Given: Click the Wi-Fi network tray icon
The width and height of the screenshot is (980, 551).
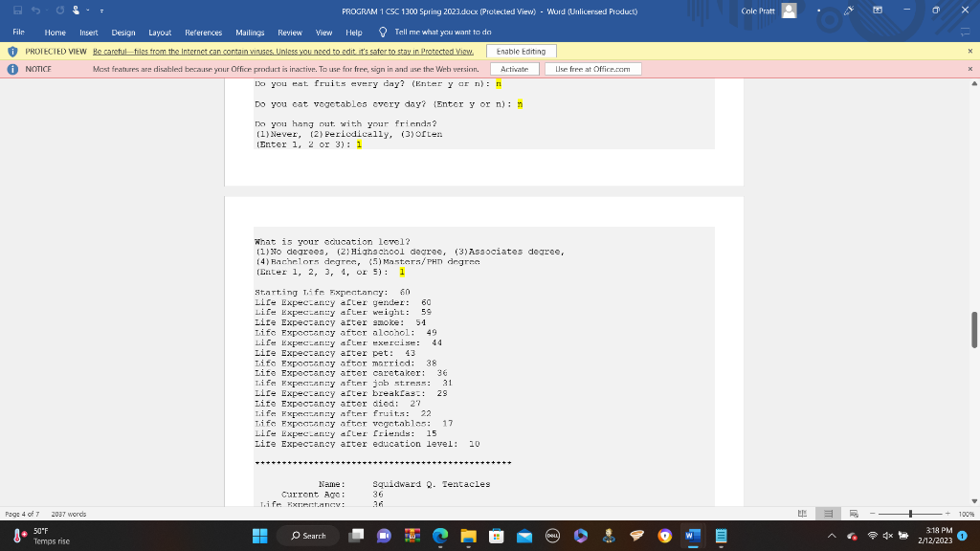Looking at the screenshot, I should (x=873, y=536).
